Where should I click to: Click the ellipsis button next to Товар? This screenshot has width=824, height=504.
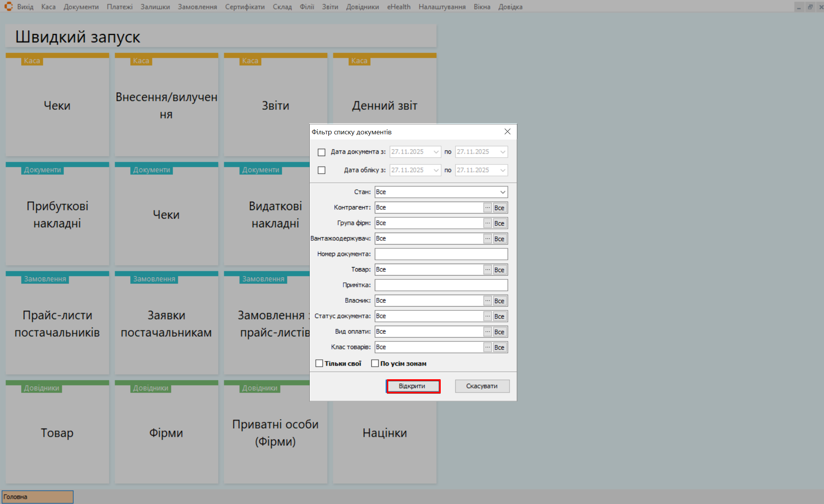(487, 269)
